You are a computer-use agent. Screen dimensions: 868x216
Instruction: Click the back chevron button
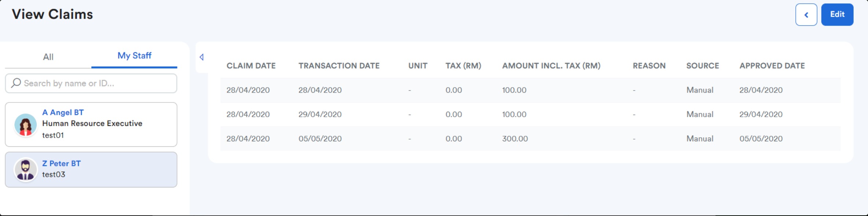[806, 15]
